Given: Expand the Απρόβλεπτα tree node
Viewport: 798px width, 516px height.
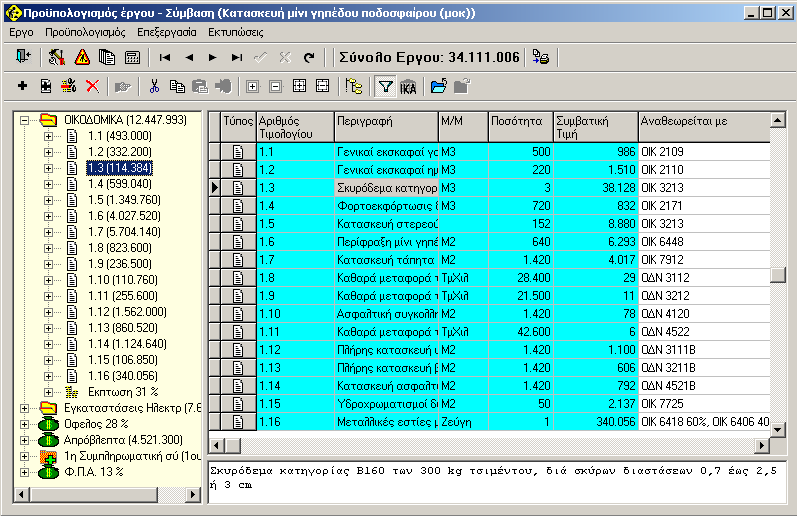Looking at the screenshot, I should click(24, 440).
